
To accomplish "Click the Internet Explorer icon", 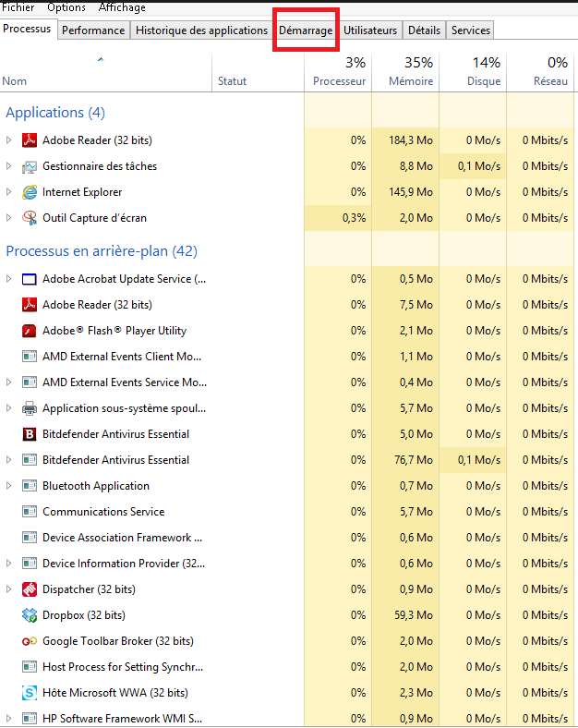I will click(x=30, y=192).
